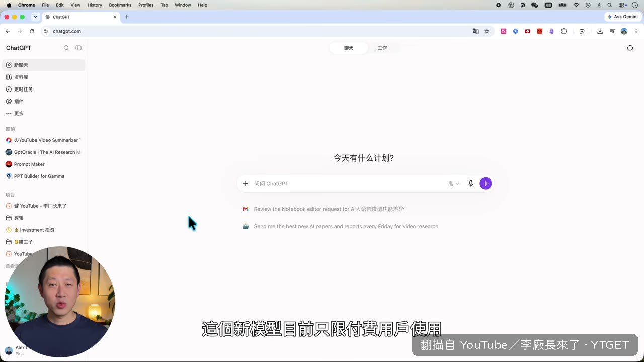Go back with browser back arrow

[x=8, y=31]
